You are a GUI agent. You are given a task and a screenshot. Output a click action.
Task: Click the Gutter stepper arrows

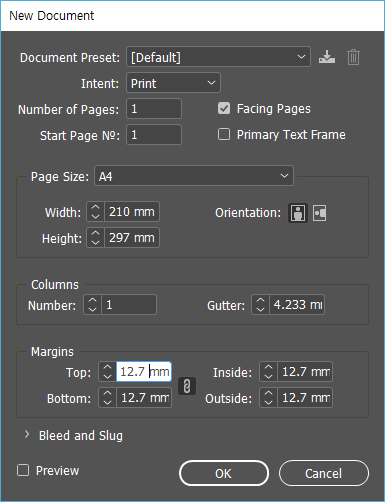click(260, 305)
